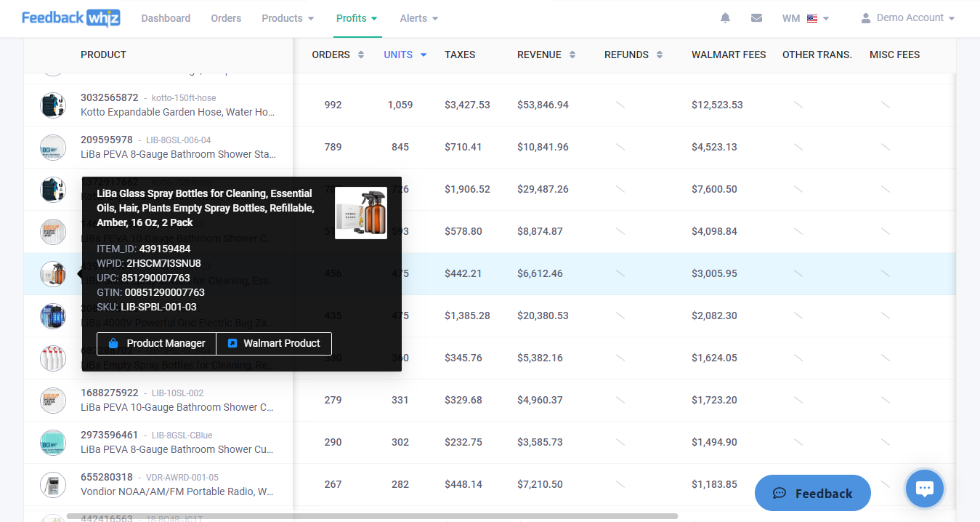Sort by the Revenue column arrows
This screenshot has width=980, height=522.
click(x=572, y=55)
